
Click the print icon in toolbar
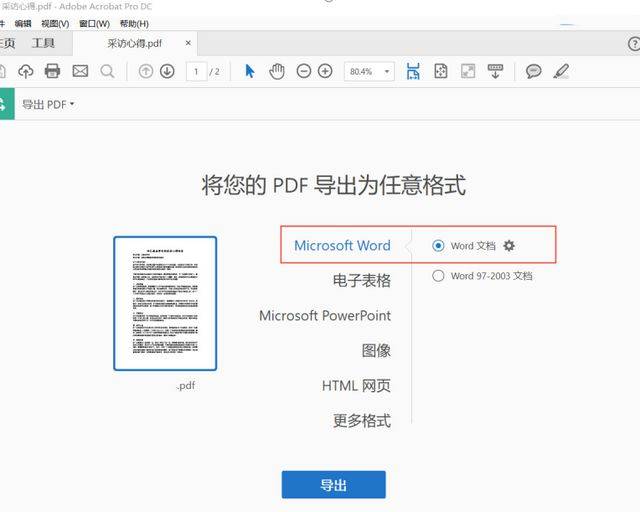tap(52, 71)
